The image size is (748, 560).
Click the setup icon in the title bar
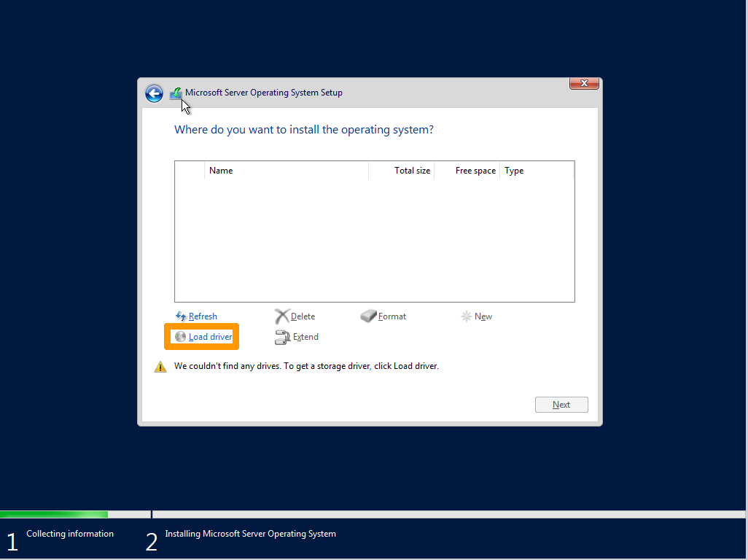175,93
